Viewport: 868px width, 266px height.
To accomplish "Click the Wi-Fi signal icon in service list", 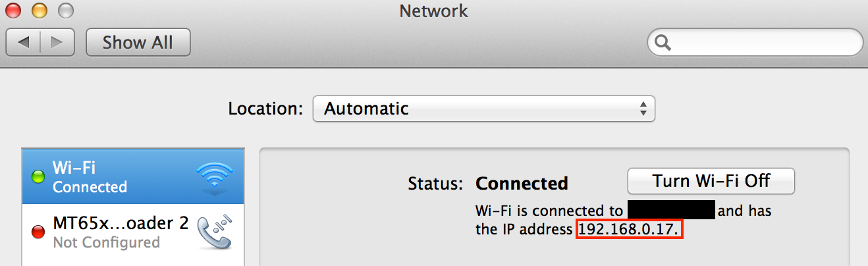I will [x=214, y=176].
